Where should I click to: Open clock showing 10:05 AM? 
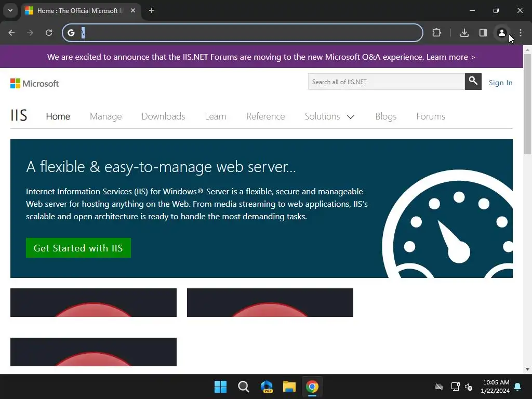click(x=495, y=387)
